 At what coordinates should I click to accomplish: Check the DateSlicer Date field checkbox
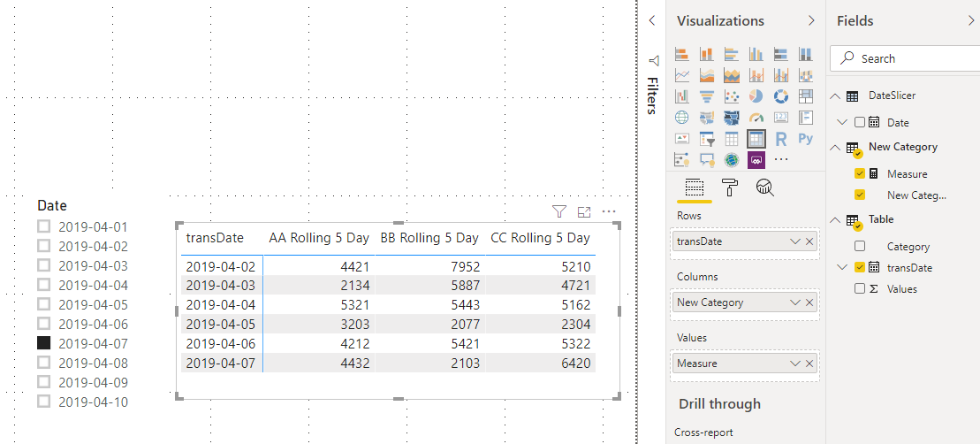tap(859, 123)
